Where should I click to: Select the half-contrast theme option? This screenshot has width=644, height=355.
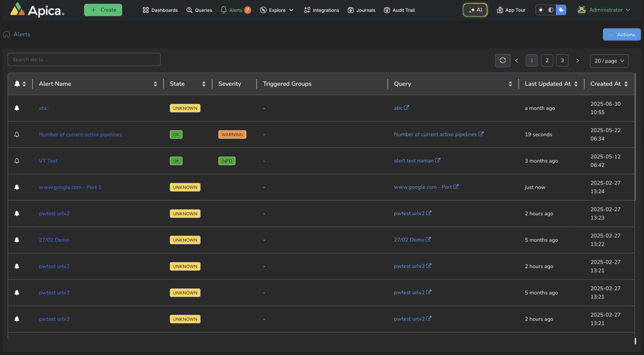pyautogui.click(x=551, y=10)
